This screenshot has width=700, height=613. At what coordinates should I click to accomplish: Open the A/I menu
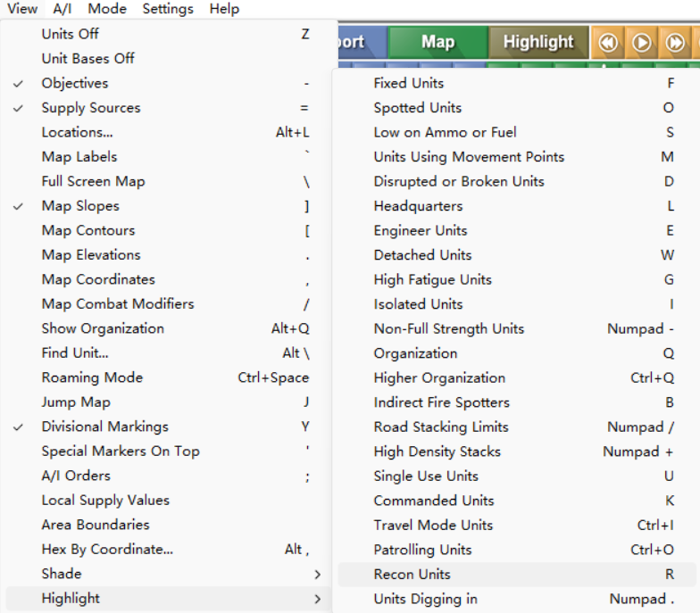tap(62, 9)
